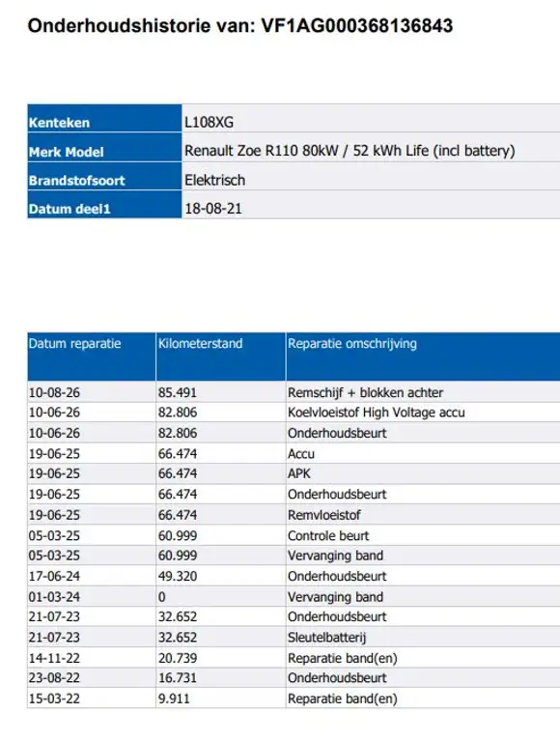Click the Kilometerstand column header

pyautogui.click(x=221, y=357)
